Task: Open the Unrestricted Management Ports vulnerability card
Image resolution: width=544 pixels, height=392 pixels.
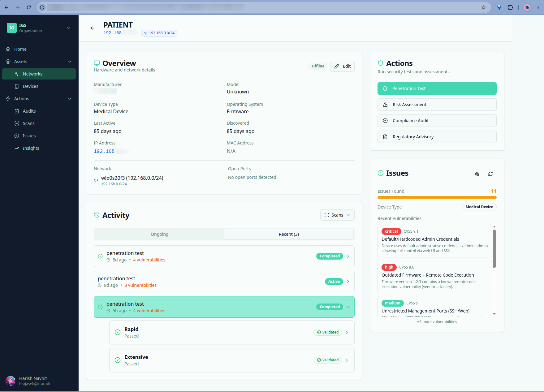Action: [x=434, y=306]
